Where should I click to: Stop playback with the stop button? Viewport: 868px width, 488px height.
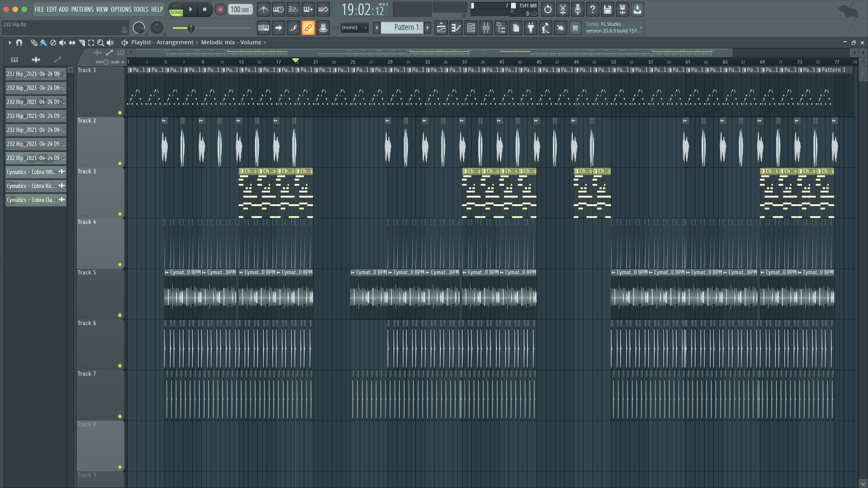coord(205,9)
